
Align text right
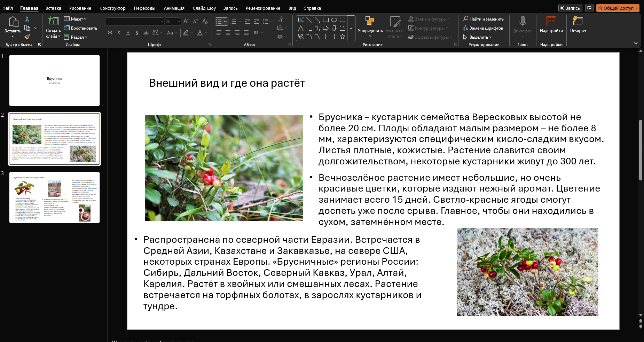point(237,33)
